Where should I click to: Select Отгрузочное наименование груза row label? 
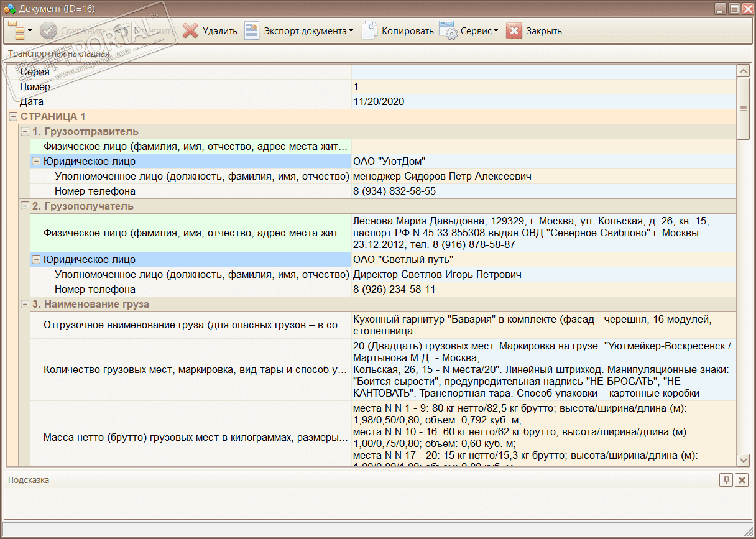195,325
